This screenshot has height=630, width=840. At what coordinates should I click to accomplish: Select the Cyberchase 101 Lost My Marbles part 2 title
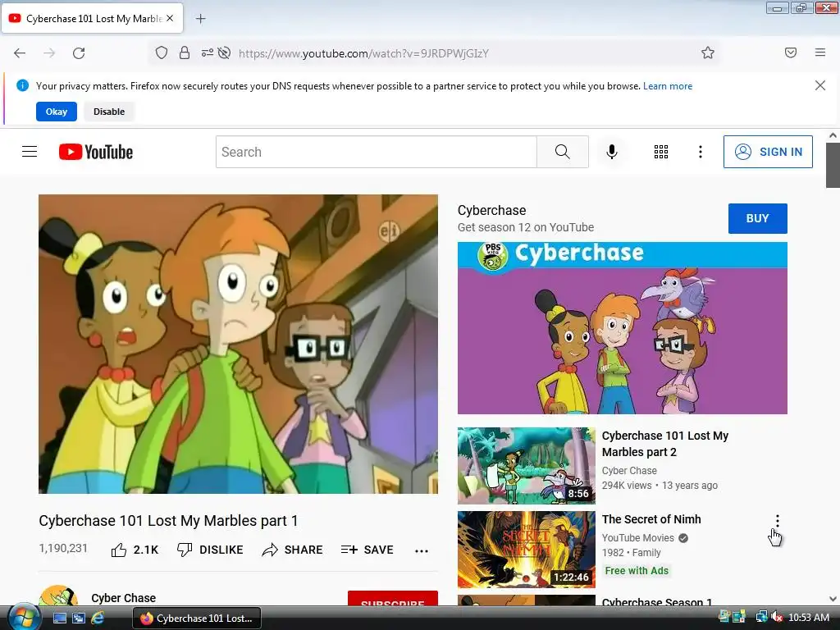664,444
